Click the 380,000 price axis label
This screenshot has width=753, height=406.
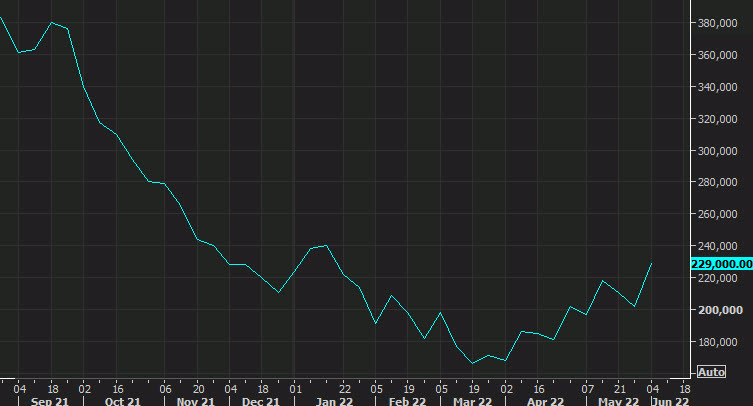(x=717, y=23)
